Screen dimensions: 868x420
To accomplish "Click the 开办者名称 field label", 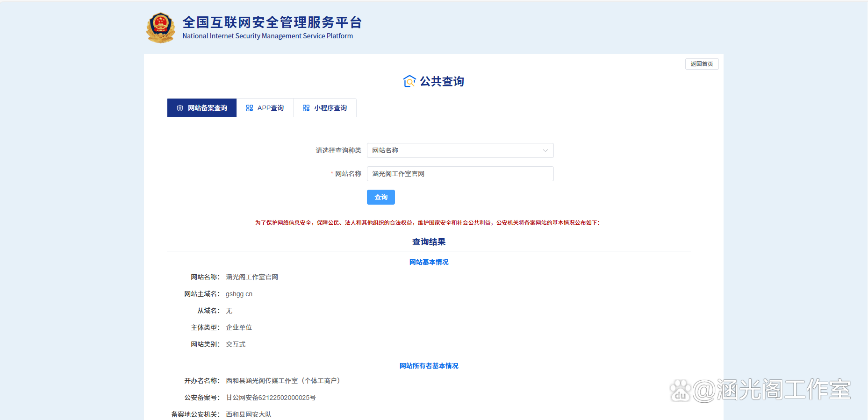I will (202, 381).
